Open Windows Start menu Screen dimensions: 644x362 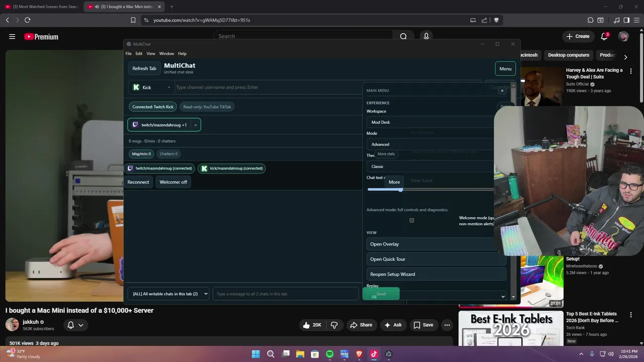tap(256, 354)
